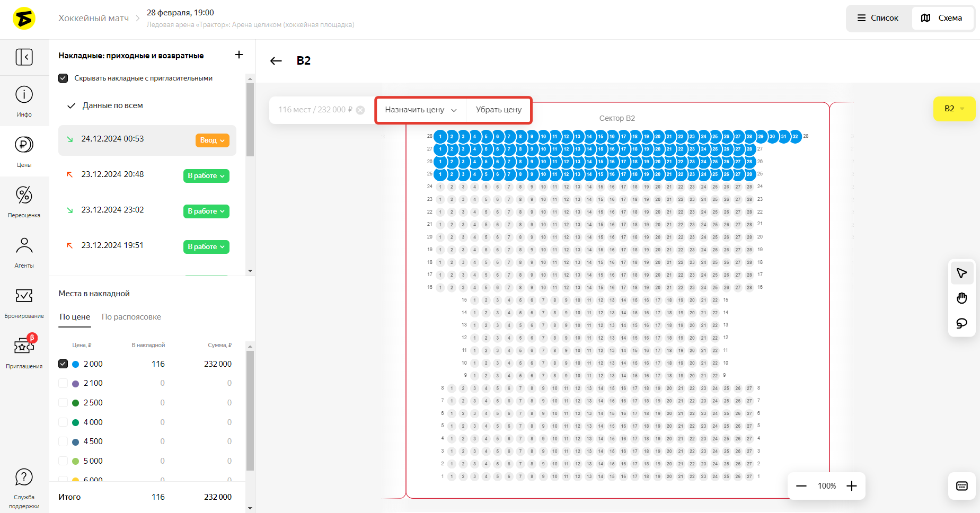Select the lasso selection tool
The width and height of the screenshot is (980, 513).
961,323
